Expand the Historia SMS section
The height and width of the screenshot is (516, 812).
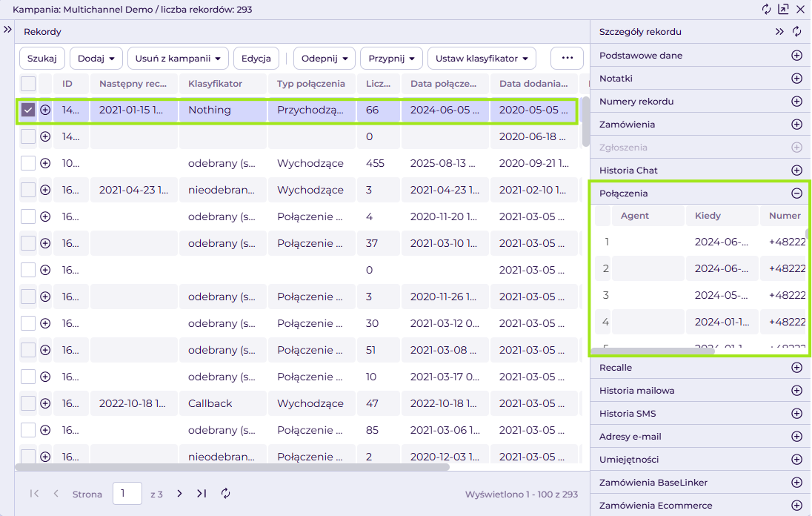pyautogui.click(x=797, y=414)
